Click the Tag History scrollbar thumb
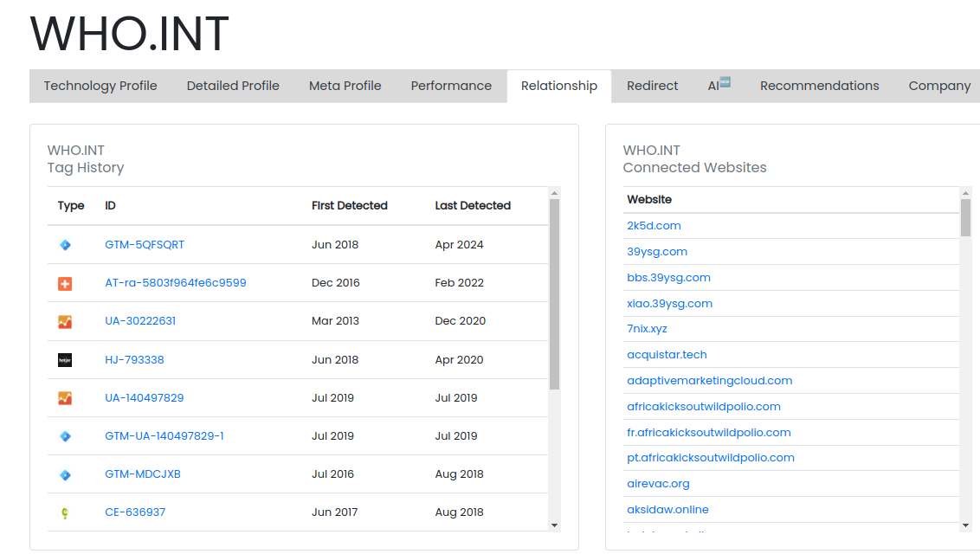The image size is (980, 554). [x=554, y=293]
